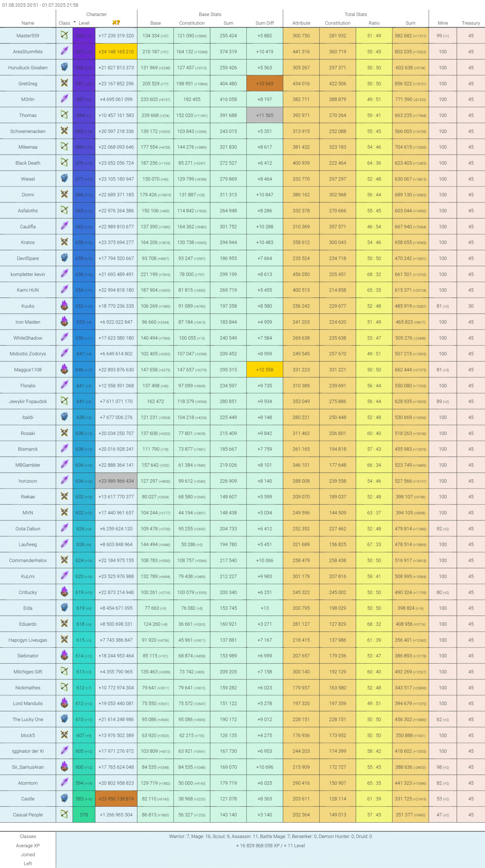Click Hunubuck Gixaben's Warrior shield class icon
This screenshot has height=868, width=485.
(64, 67)
